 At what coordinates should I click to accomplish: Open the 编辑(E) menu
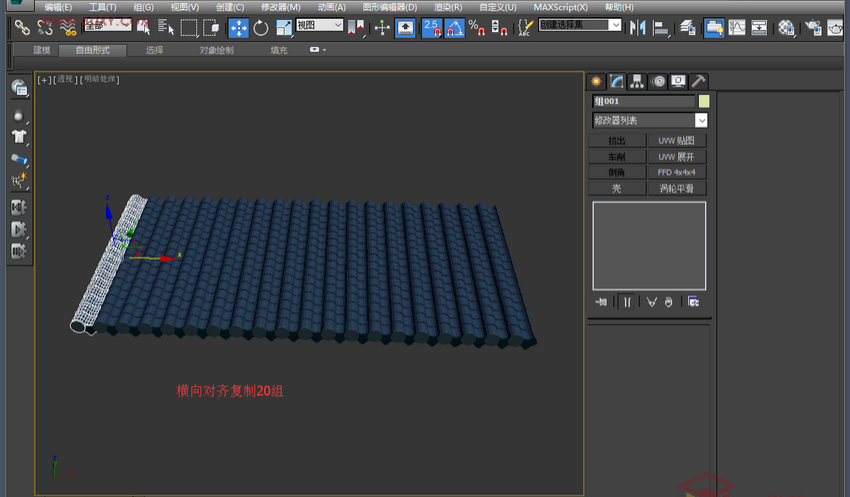tap(58, 7)
